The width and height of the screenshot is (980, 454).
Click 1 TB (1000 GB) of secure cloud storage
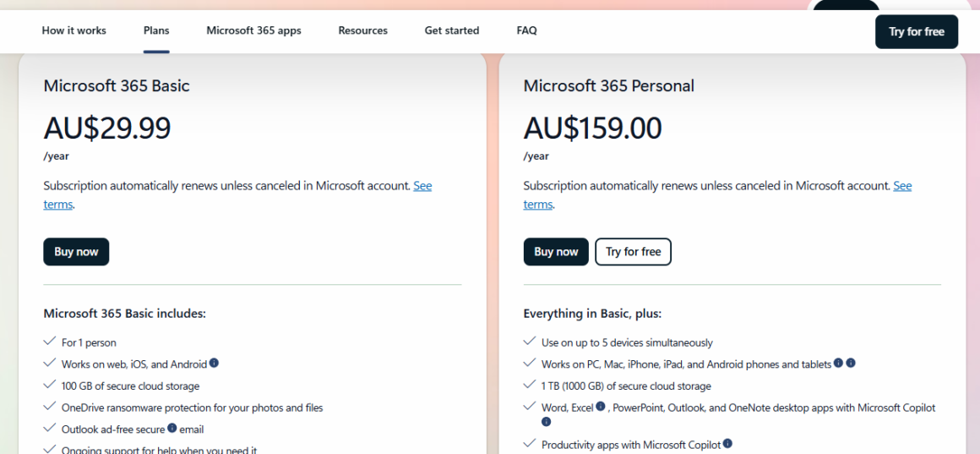pyautogui.click(x=626, y=386)
